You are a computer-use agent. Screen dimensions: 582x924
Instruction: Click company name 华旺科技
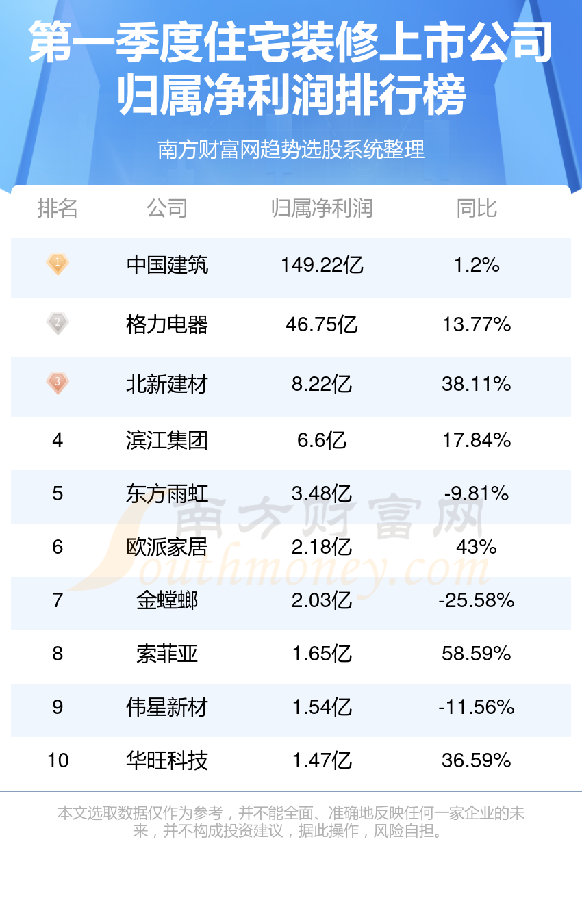(x=167, y=760)
